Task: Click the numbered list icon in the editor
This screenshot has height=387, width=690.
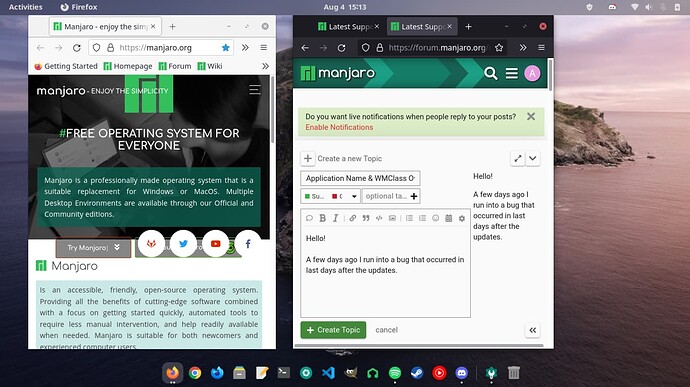Action: tap(422, 218)
